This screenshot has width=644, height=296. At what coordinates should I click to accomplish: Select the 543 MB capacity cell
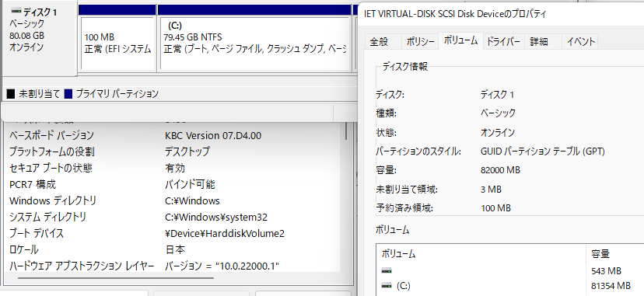point(606,271)
